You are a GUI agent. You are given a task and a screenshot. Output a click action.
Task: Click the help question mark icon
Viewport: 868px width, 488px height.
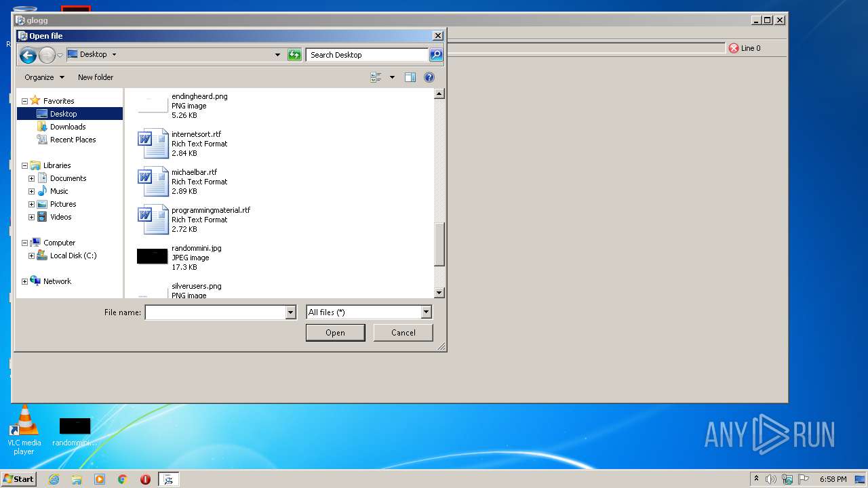429,77
